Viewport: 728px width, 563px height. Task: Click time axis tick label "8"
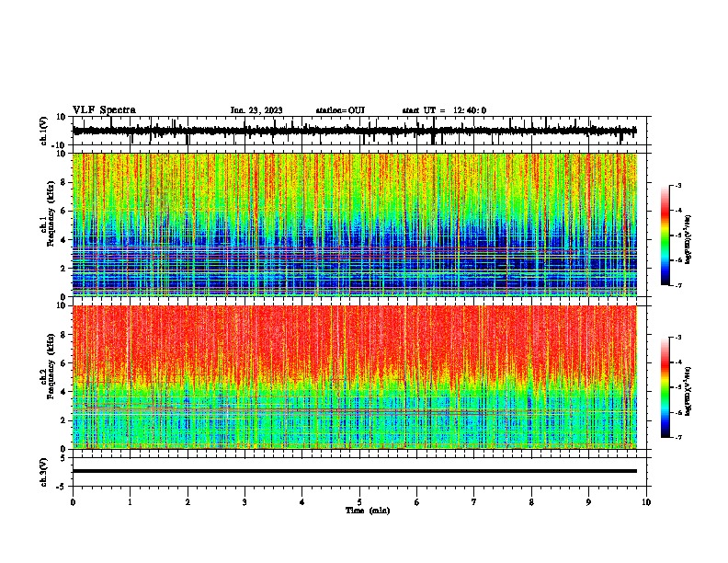click(531, 502)
